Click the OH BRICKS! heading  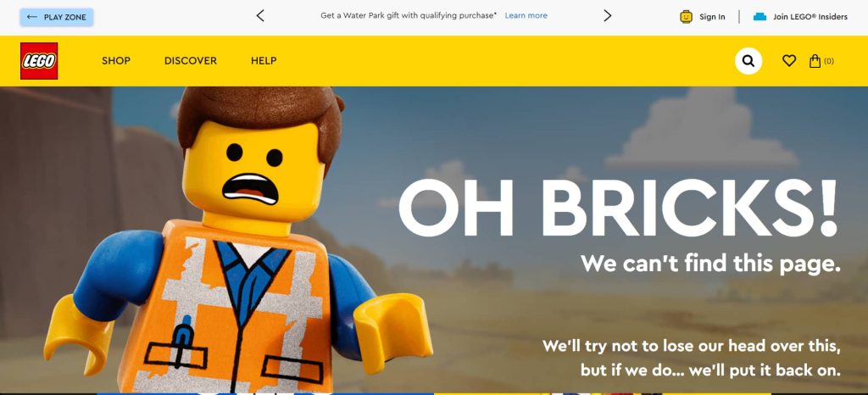point(618,209)
